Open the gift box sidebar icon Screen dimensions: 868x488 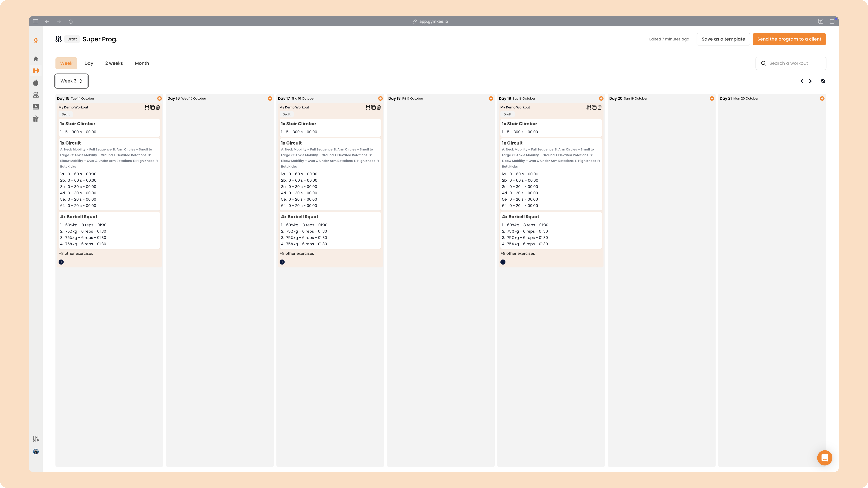point(36,119)
